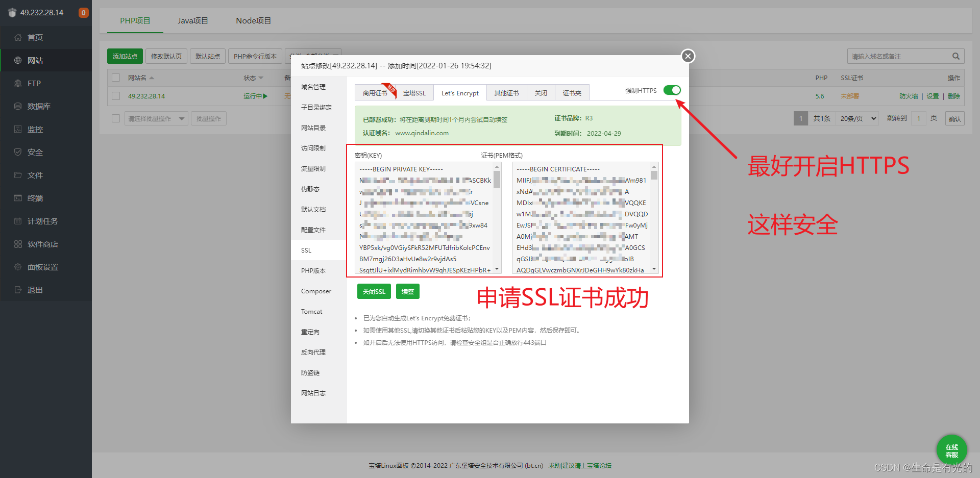This screenshot has height=478, width=980.
Task: Click the green run-state arrow next to 运行中
Action: pyautogui.click(x=265, y=96)
